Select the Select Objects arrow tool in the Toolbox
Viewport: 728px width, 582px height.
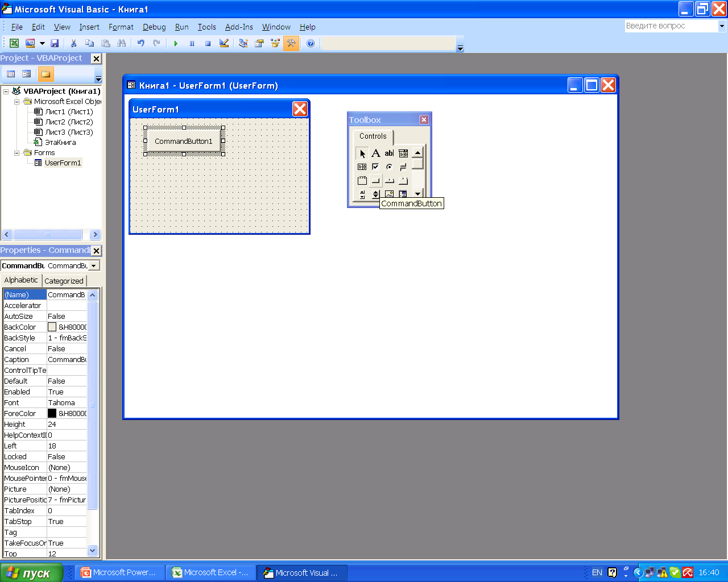[x=362, y=153]
